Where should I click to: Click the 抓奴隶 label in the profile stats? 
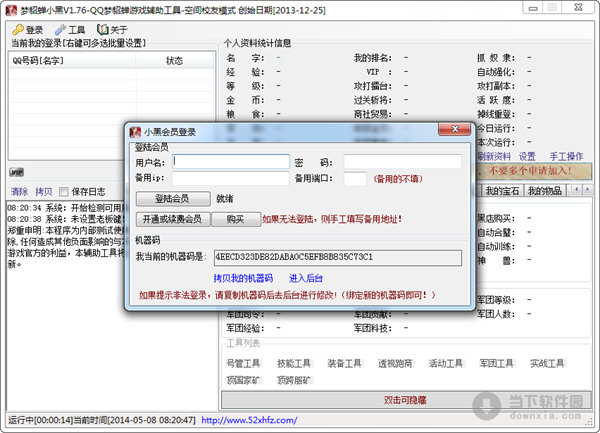pyautogui.click(x=496, y=58)
